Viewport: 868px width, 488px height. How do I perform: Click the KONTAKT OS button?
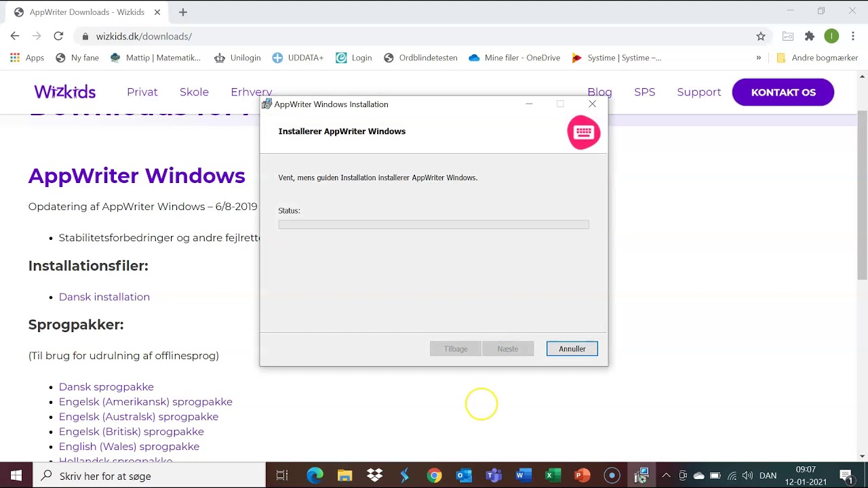783,92
